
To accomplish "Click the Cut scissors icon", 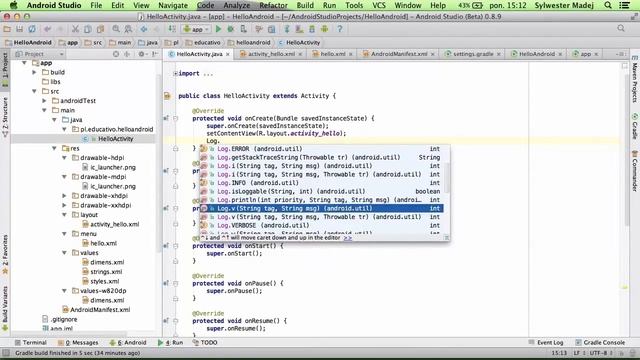I will (75, 29).
